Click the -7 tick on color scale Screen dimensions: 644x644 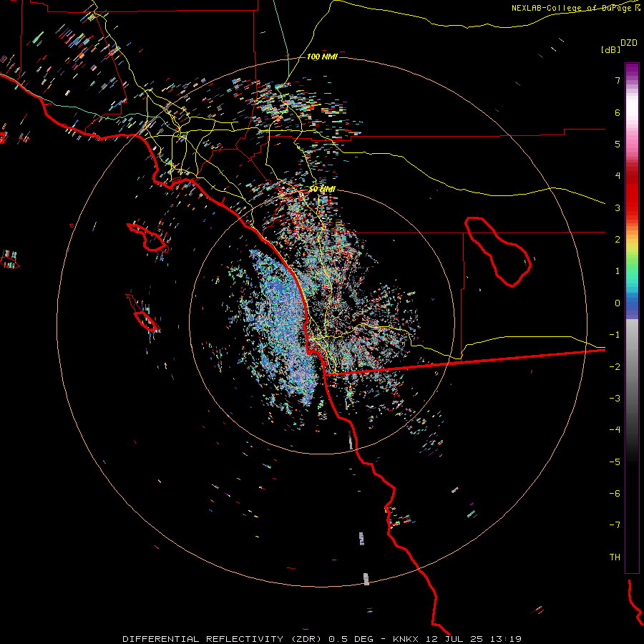(615, 525)
